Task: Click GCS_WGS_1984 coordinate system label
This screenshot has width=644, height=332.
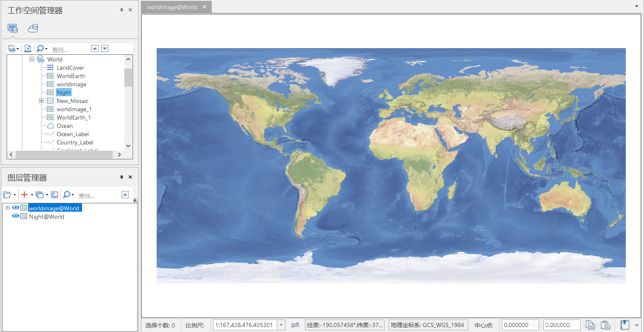Action: [428, 325]
